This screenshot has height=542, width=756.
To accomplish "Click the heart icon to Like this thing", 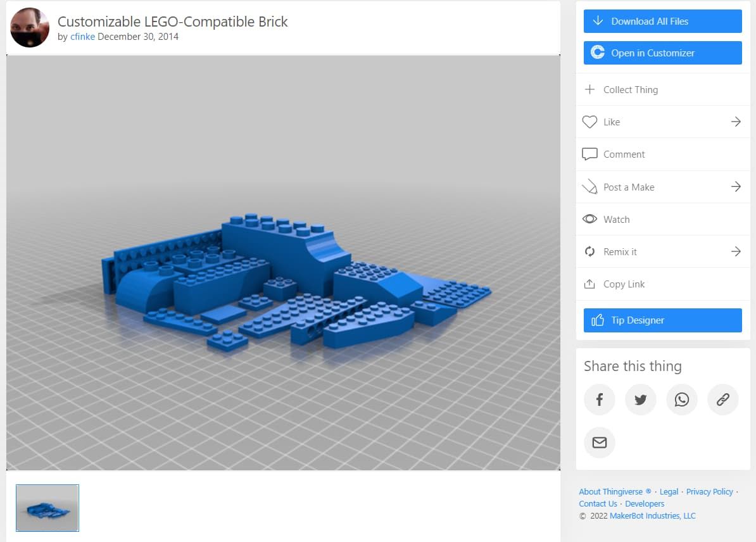I will pyautogui.click(x=589, y=122).
